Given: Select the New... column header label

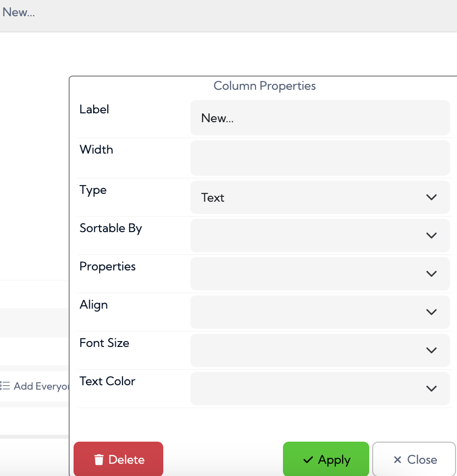Looking at the screenshot, I should click(19, 12).
